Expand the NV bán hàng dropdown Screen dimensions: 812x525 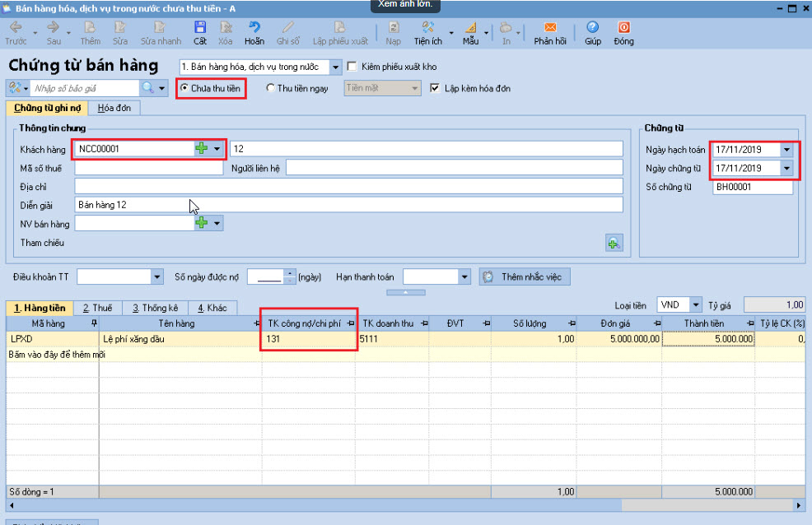coord(217,223)
